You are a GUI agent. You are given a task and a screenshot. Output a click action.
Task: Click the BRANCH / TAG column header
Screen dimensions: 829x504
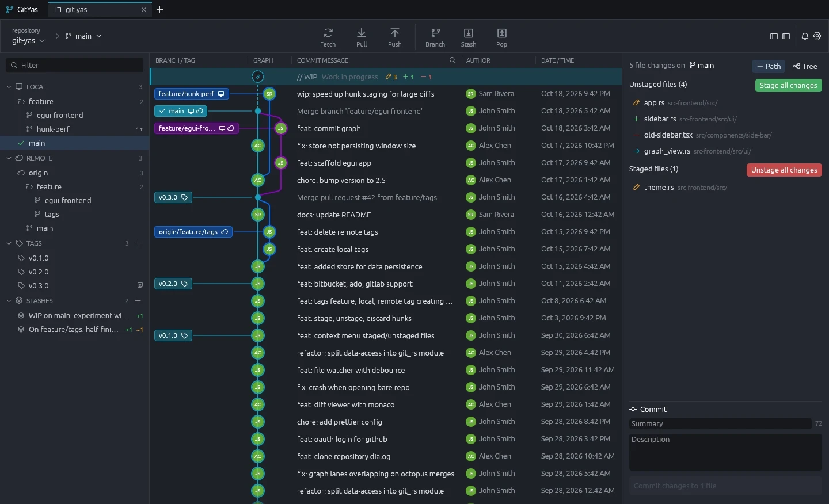pyautogui.click(x=175, y=60)
